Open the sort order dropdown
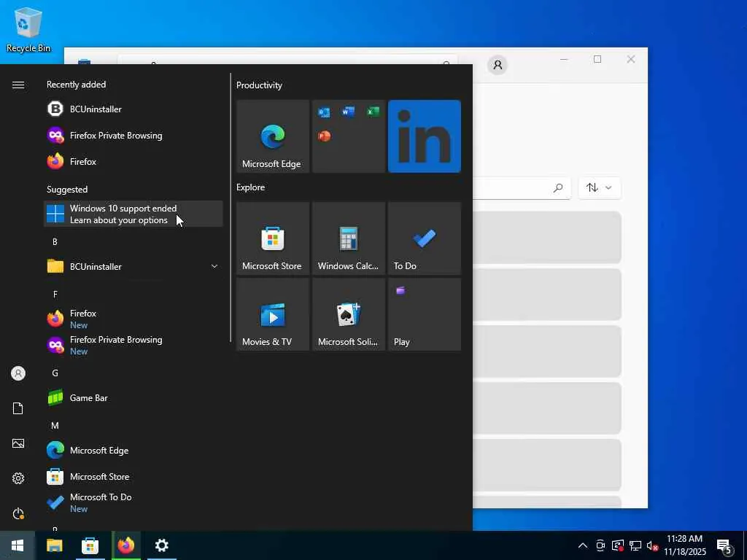This screenshot has width=747, height=560. [x=599, y=188]
